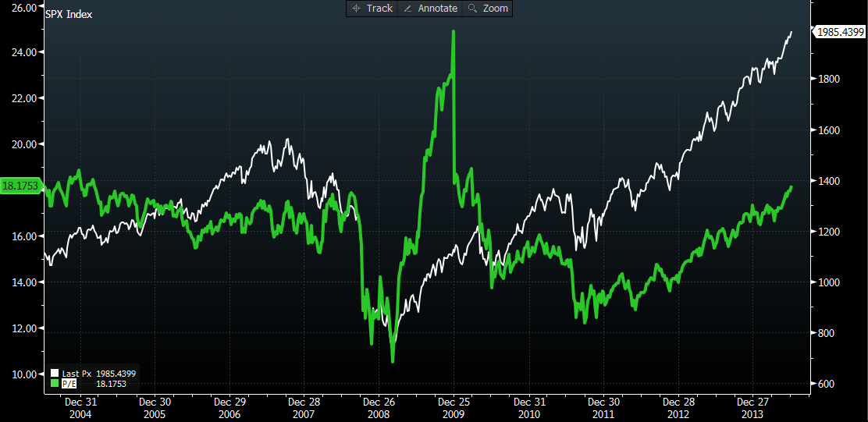
Task: Click the white 1985.4399 right axis tag
Action: pyautogui.click(x=839, y=32)
